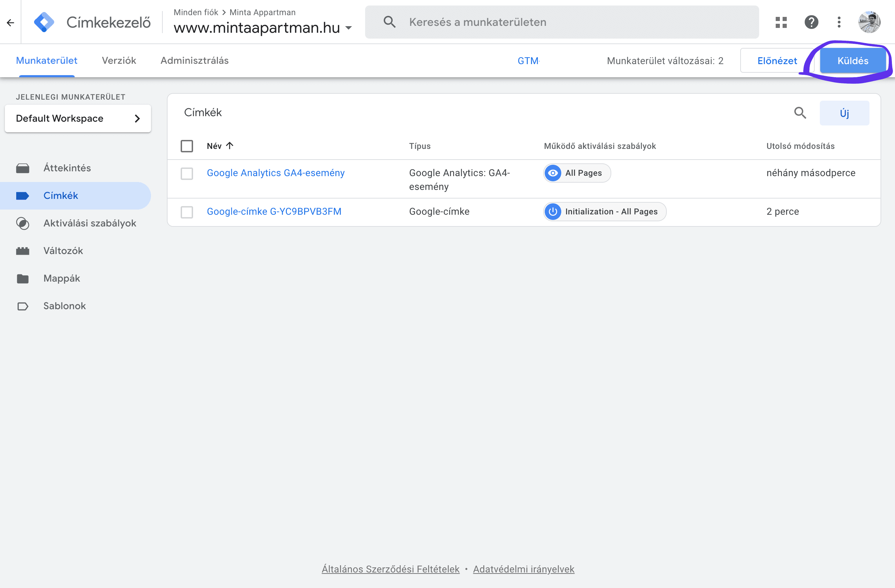Click the Aktiválási szabályok trigger icon
895x588 pixels.
click(22, 223)
